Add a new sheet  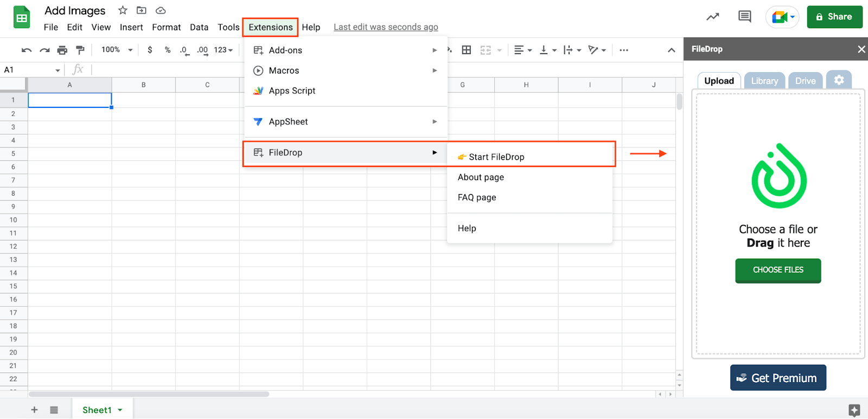[34, 410]
